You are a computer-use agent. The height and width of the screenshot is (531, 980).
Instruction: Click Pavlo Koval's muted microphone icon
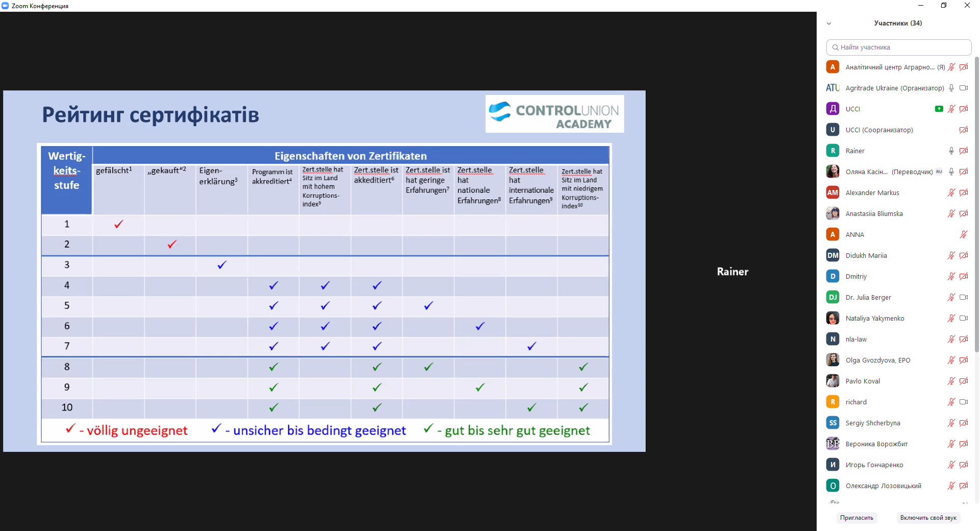pos(951,381)
